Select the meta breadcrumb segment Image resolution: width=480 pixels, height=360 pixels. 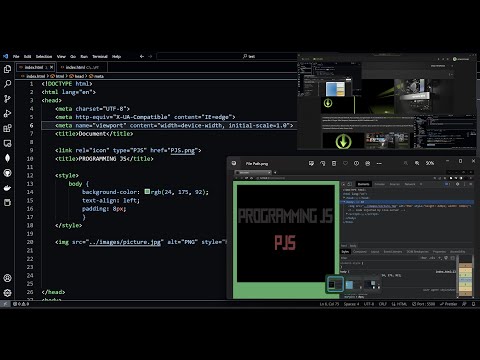(97, 76)
